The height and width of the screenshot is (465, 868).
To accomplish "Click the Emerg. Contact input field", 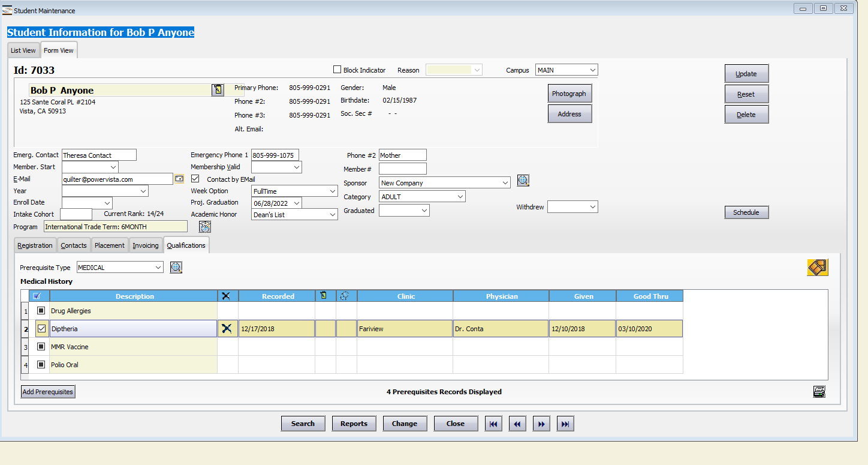I will click(x=99, y=155).
